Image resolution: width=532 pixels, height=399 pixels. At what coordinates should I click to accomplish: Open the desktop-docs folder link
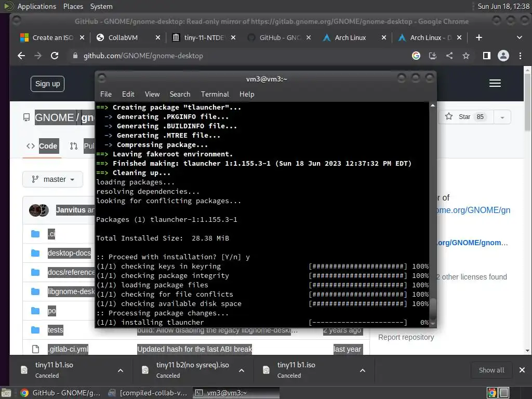tap(69, 253)
